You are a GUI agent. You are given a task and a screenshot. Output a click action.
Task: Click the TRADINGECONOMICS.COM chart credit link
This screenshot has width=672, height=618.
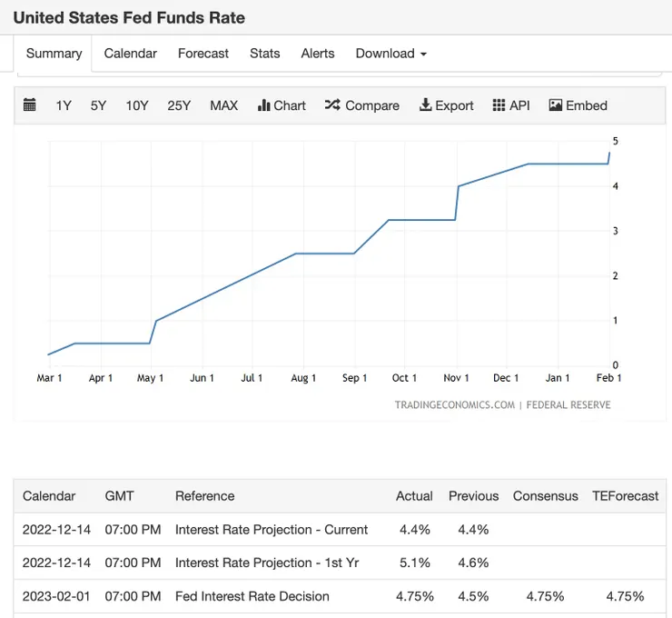pyautogui.click(x=455, y=404)
